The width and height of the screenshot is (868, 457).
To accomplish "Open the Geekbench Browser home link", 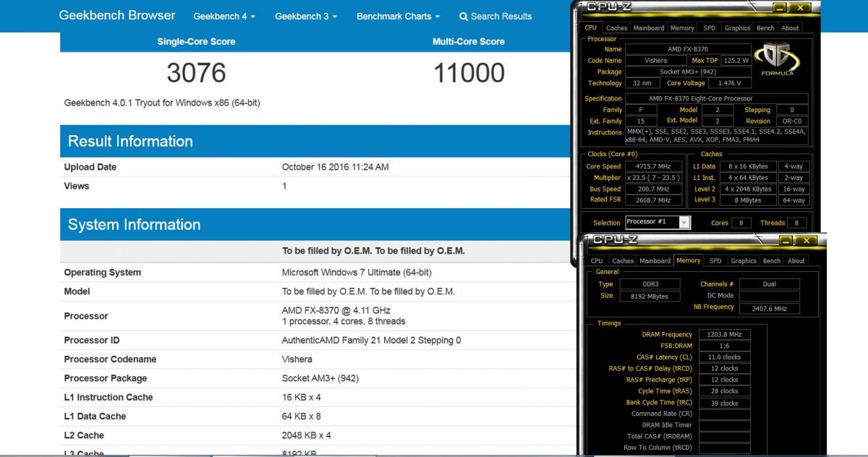I will click(117, 15).
